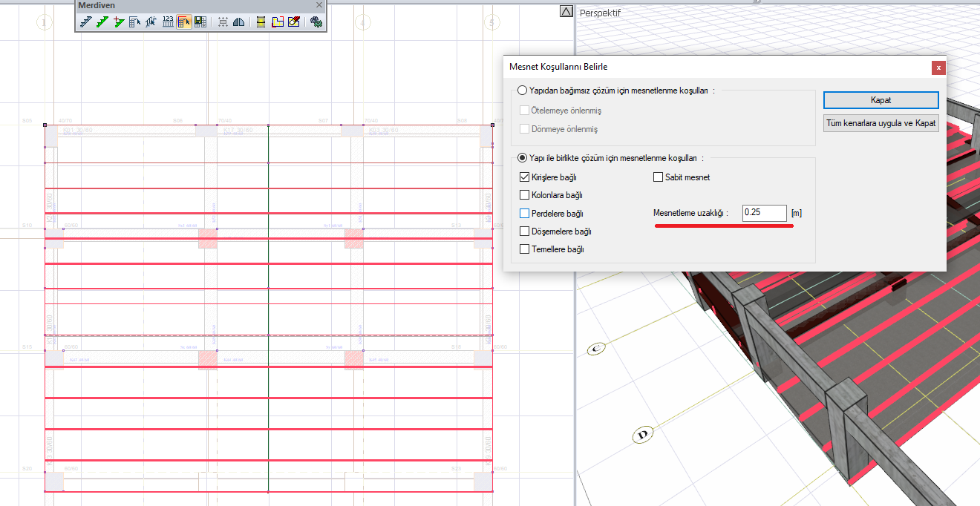Click axis bubble 'C' in perspective view

point(596,349)
